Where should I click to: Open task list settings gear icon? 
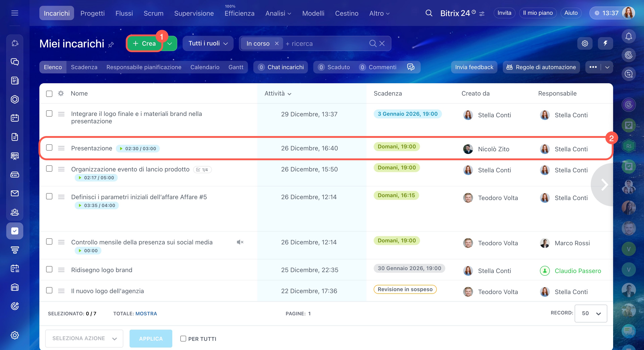[584, 43]
